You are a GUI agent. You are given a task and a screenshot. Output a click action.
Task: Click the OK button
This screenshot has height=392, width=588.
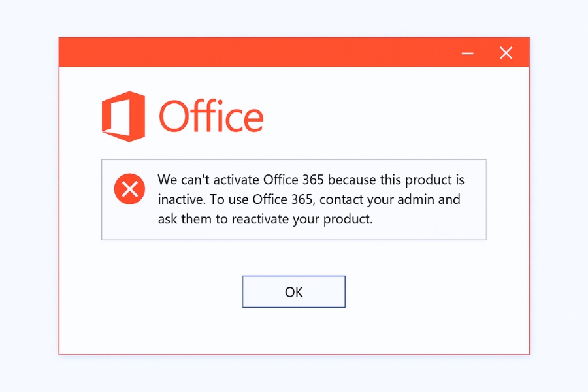click(293, 292)
